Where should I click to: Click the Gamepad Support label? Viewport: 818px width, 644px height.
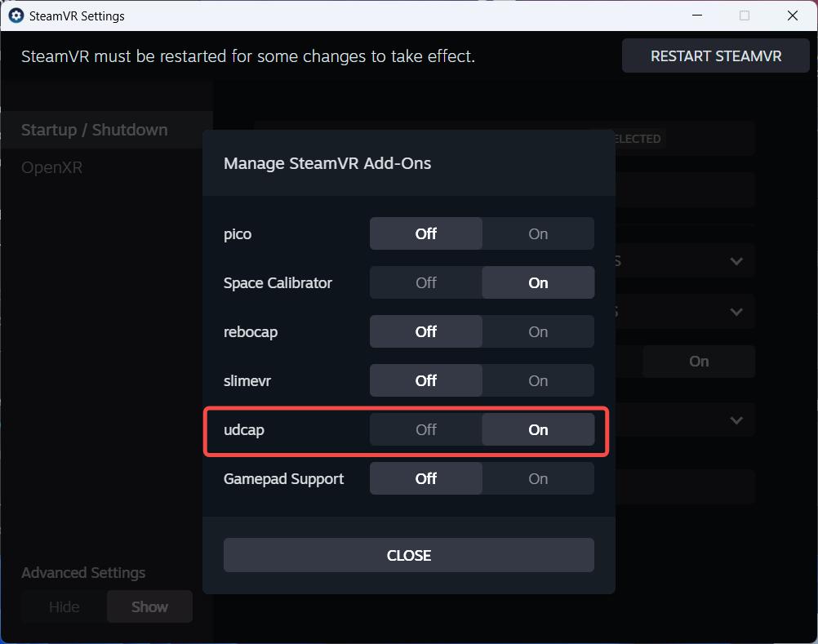284,479
